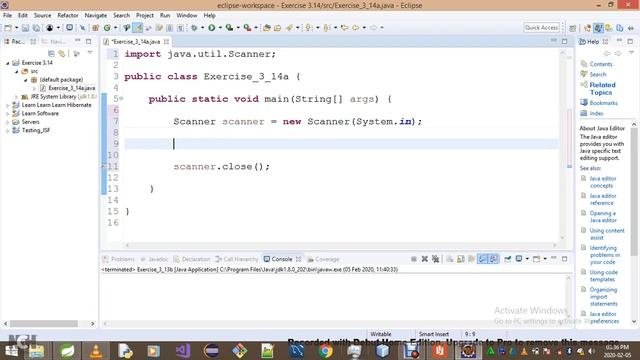Image resolution: width=640 pixels, height=360 pixels.
Task: Open the Related Topics help link
Action: pyautogui.click(x=602, y=89)
